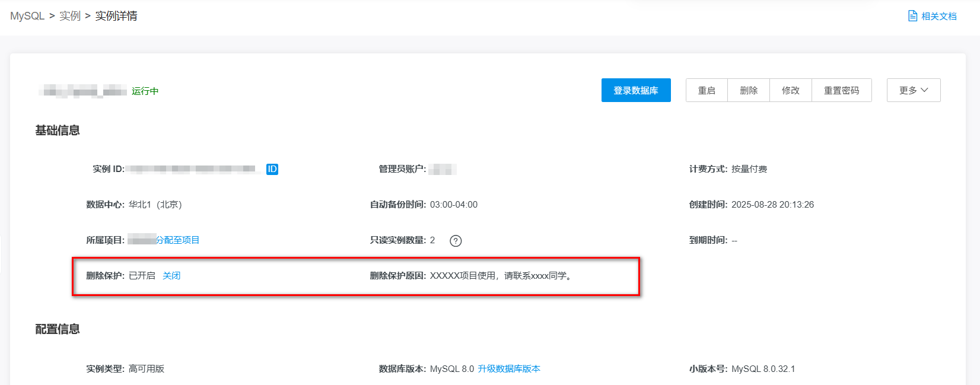Click the read-only instance count 2
The image size is (980, 385).
[x=432, y=240]
